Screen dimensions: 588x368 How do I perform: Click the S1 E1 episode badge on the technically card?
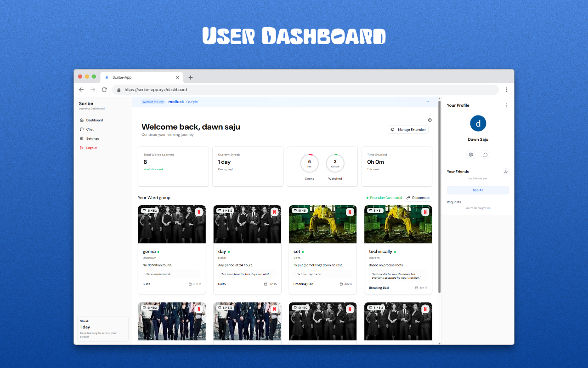coord(375,210)
